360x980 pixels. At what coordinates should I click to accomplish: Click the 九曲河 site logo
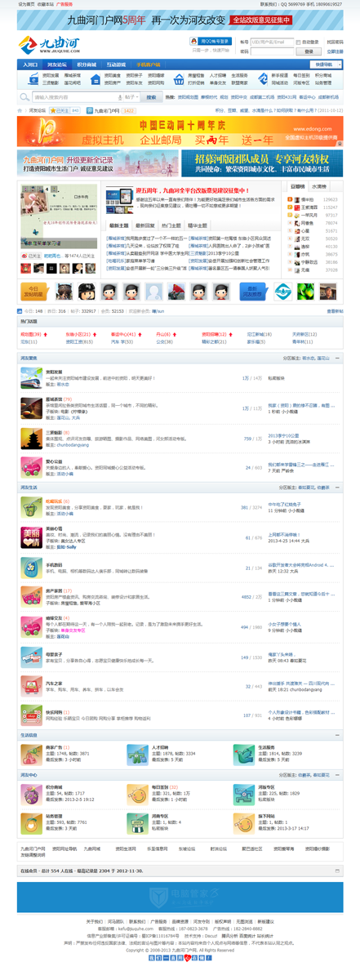point(47,45)
